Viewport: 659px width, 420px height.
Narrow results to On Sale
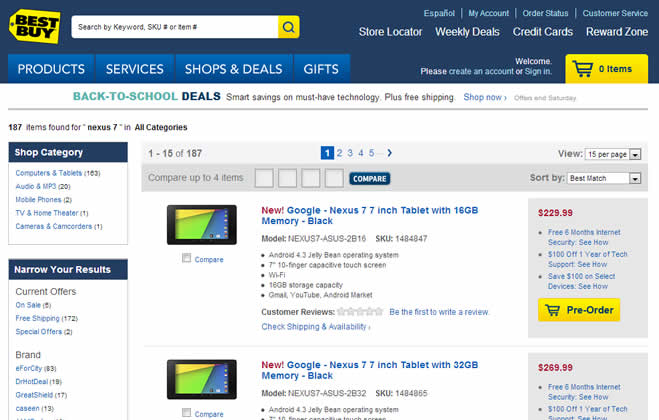pyautogui.click(x=28, y=305)
